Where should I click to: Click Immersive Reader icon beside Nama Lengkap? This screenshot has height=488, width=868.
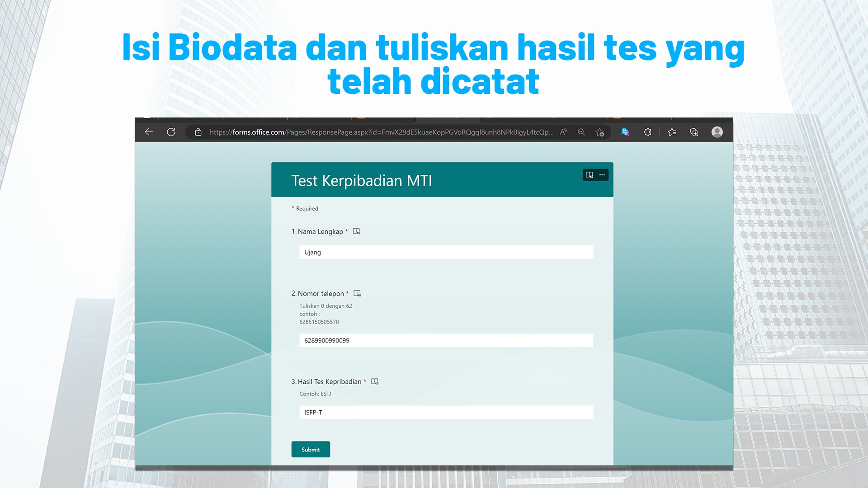coord(356,231)
